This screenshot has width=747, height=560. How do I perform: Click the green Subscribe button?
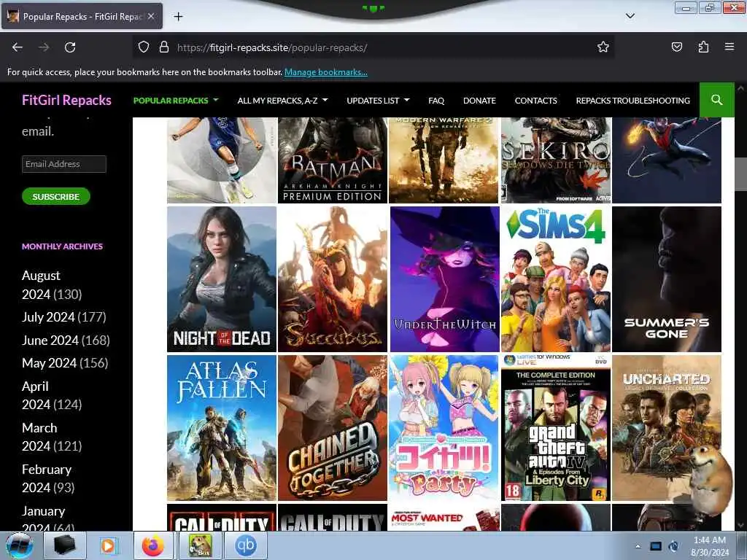click(x=55, y=196)
